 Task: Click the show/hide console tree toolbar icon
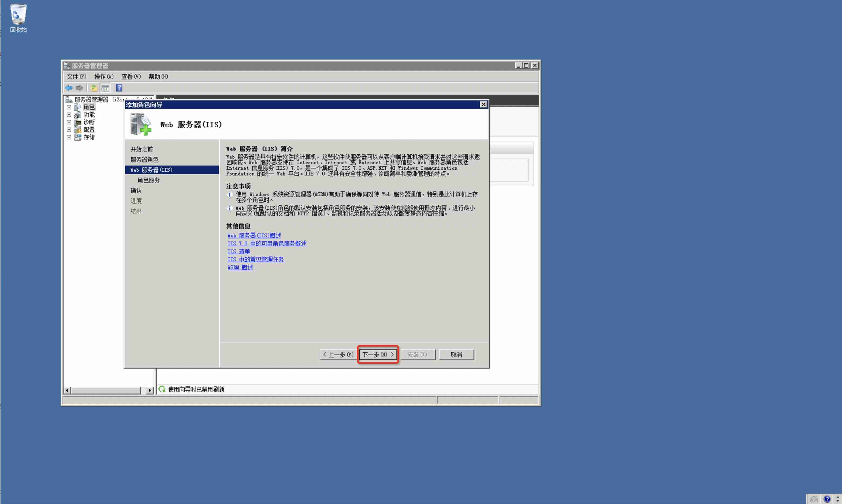click(105, 88)
